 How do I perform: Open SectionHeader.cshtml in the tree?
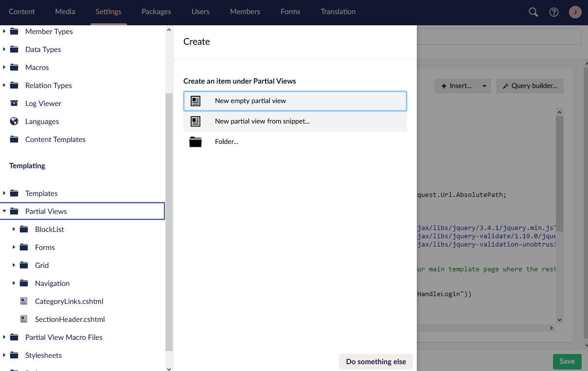coord(70,319)
